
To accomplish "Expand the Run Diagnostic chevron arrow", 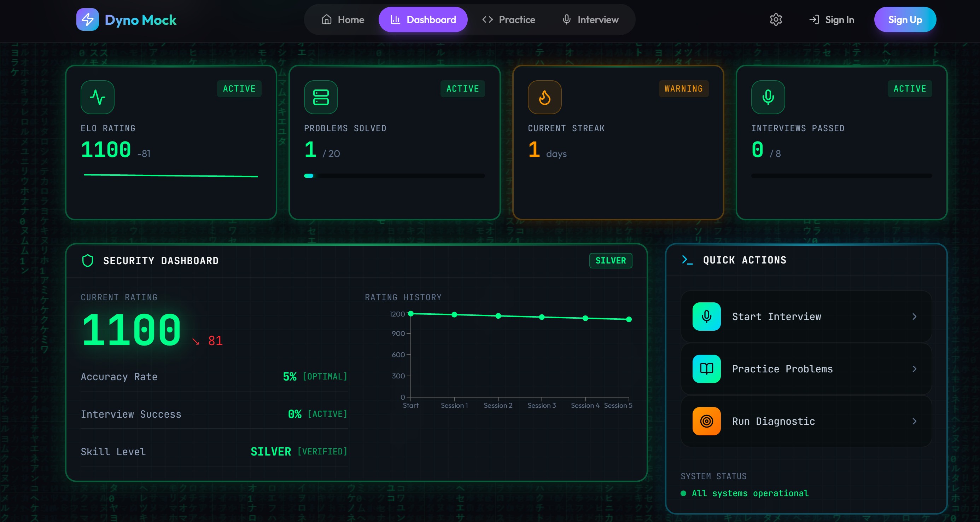I will click(x=914, y=421).
